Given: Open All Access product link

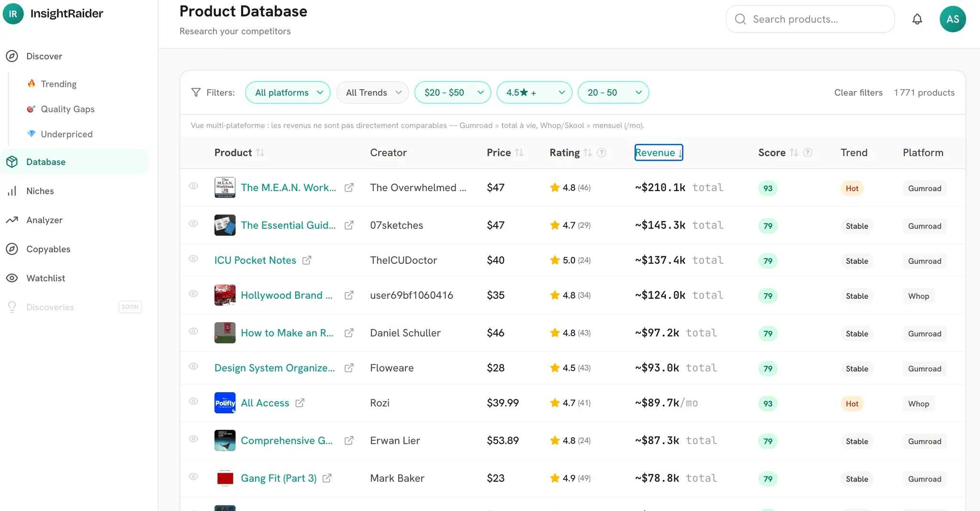Looking at the screenshot, I should pyautogui.click(x=265, y=403).
